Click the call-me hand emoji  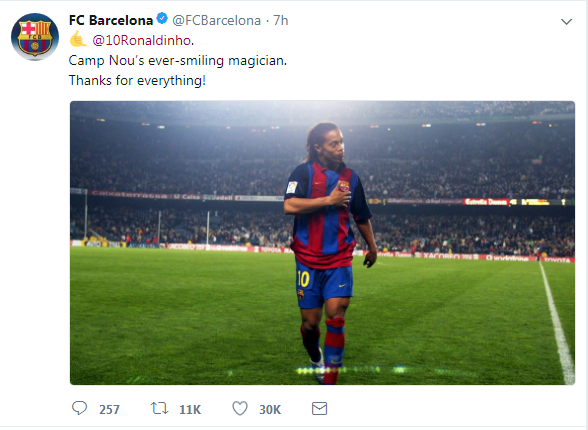click(78, 39)
